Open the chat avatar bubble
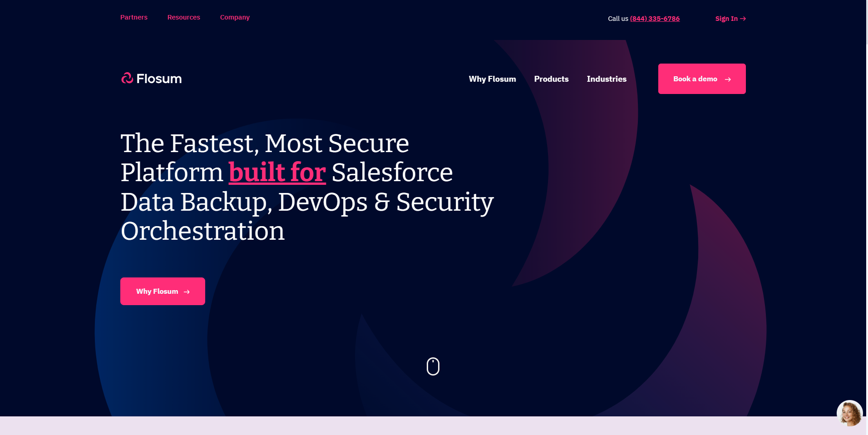 click(x=849, y=413)
